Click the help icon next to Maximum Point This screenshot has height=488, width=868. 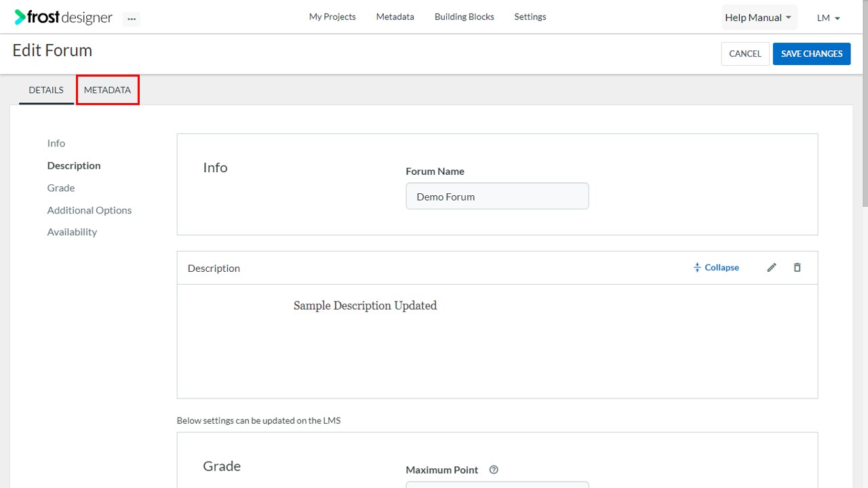click(494, 470)
